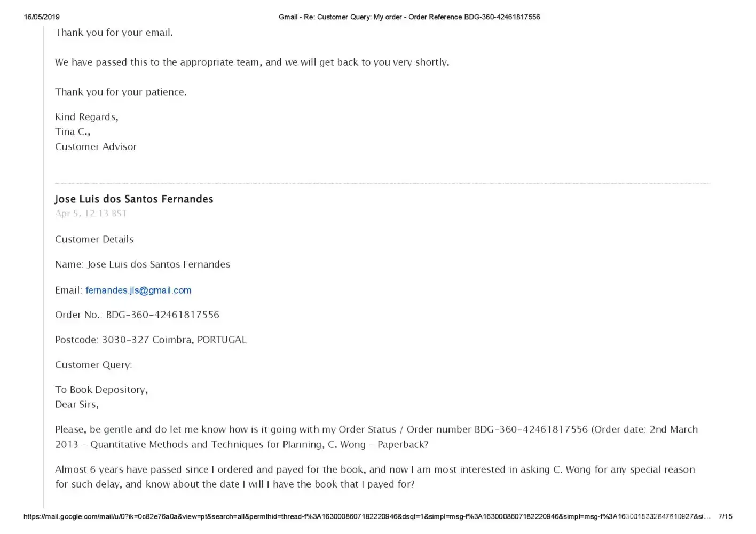Click the paragraph starting 'Almost 6 years'
Screen dimensions: 756x534
click(x=375, y=477)
